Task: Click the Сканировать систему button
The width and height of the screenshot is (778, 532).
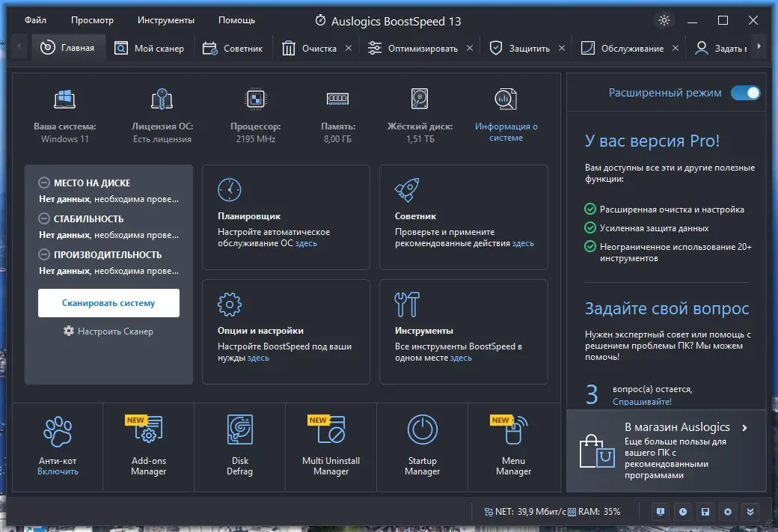Action: click(x=108, y=303)
